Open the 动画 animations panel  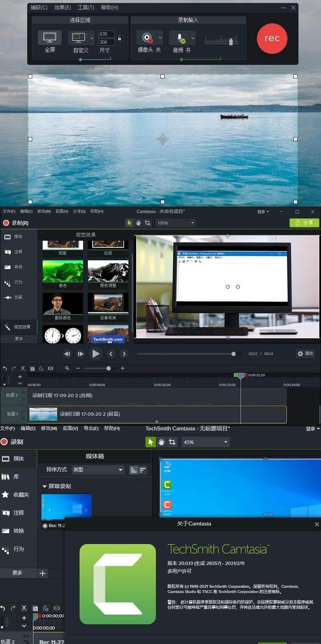(x=14, y=297)
